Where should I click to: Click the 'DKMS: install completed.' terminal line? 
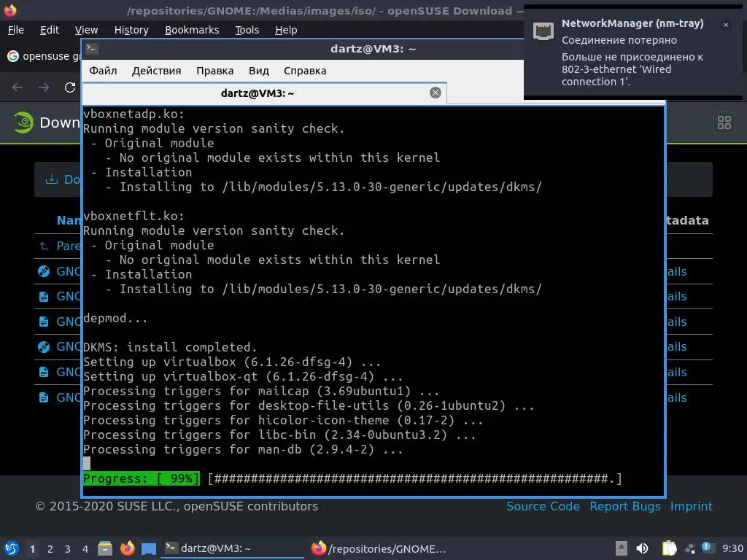[170, 347]
